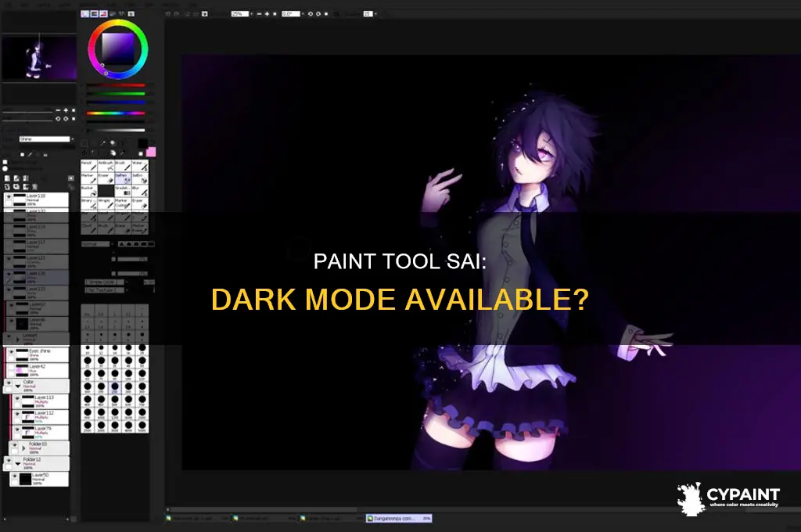801x532 pixels.
Task: Click the pink background color swatch
Action: pos(151,152)
